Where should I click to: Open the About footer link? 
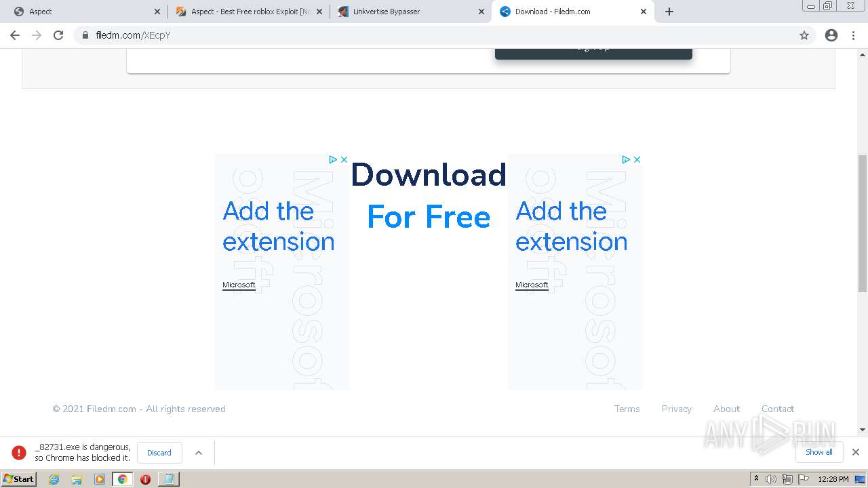coord(726,409)
